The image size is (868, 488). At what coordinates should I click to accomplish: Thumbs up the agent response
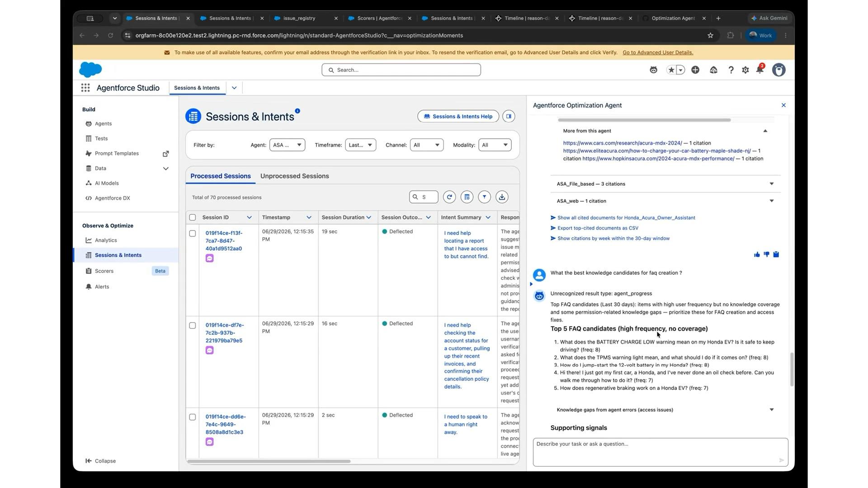[757, 254]
